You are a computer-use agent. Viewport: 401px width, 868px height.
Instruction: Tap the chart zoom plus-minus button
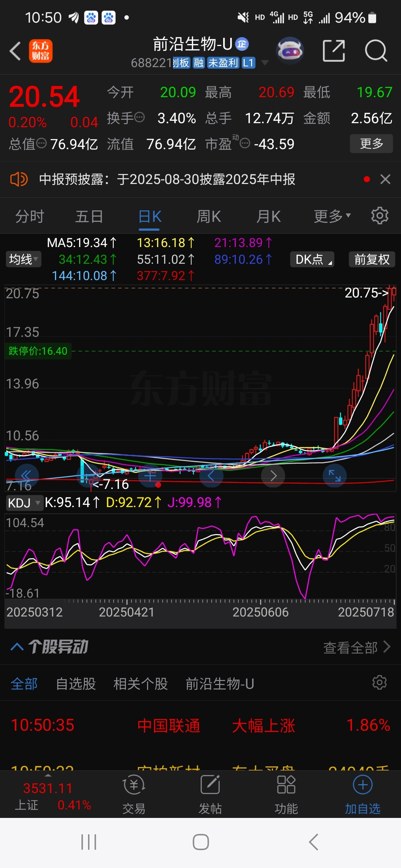pos(150,476)
